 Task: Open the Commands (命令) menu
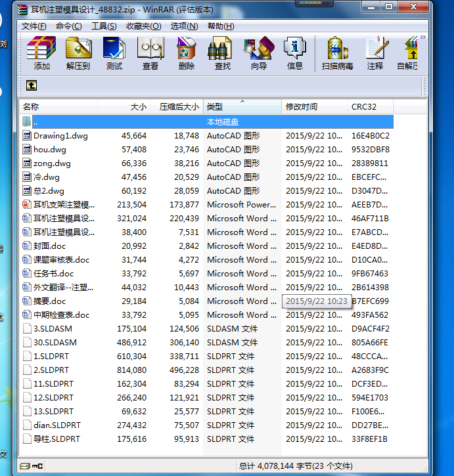[x=69, y=26]
